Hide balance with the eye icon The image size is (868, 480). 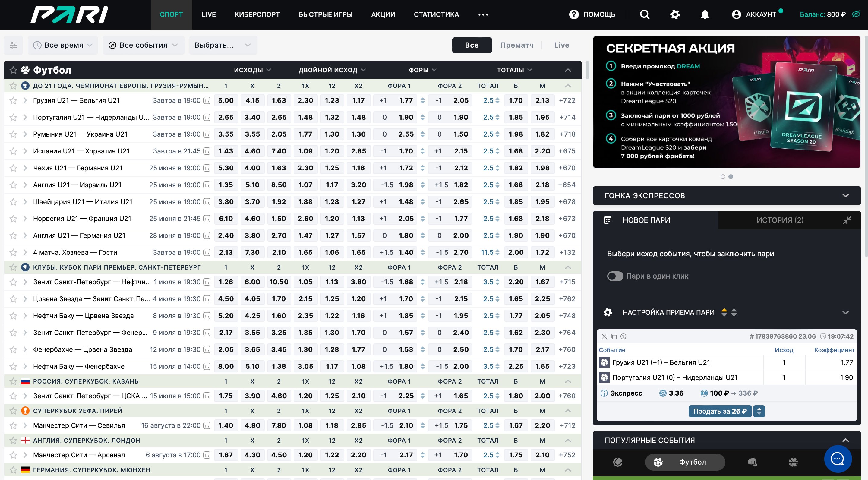click(x=856, y=14)
